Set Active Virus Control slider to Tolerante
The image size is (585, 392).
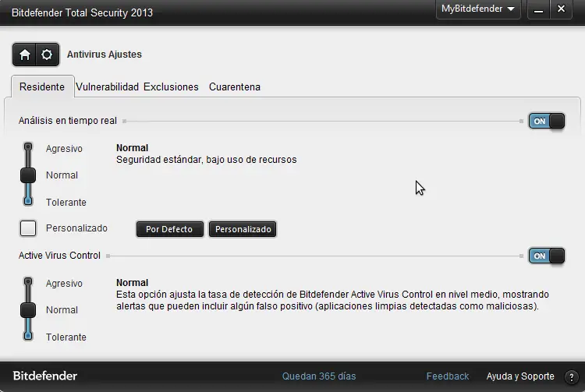[28, 337]
